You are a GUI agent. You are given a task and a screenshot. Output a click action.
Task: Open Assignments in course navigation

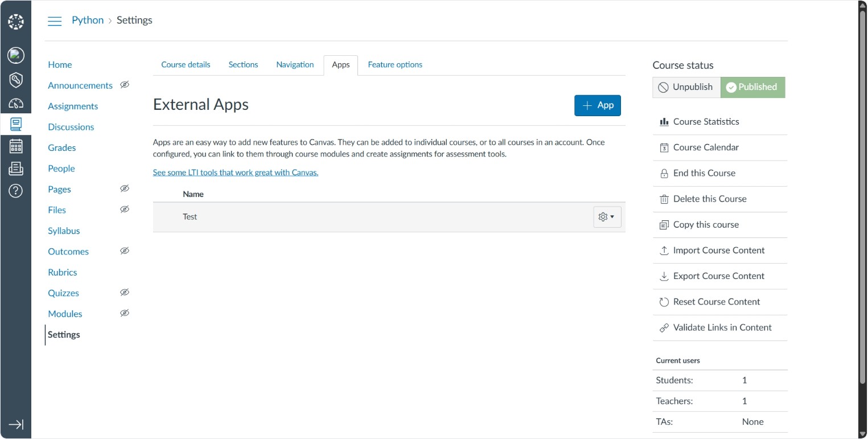click(73, 106)
